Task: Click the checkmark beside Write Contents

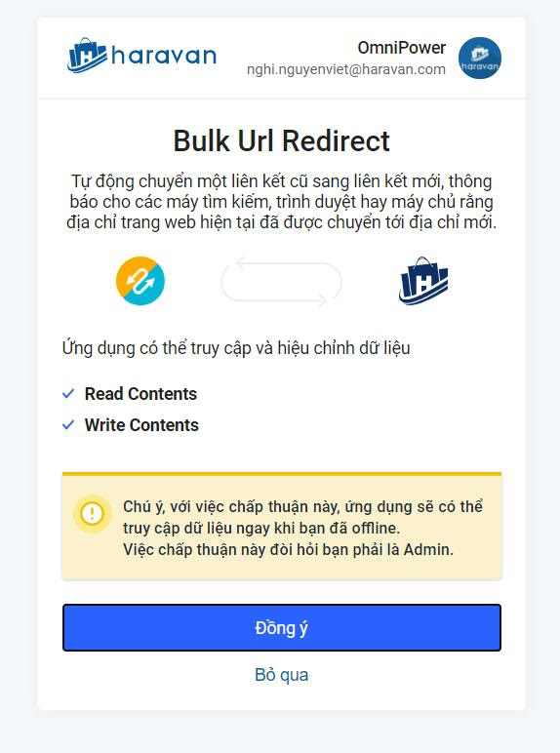Action: coord(68,425)
